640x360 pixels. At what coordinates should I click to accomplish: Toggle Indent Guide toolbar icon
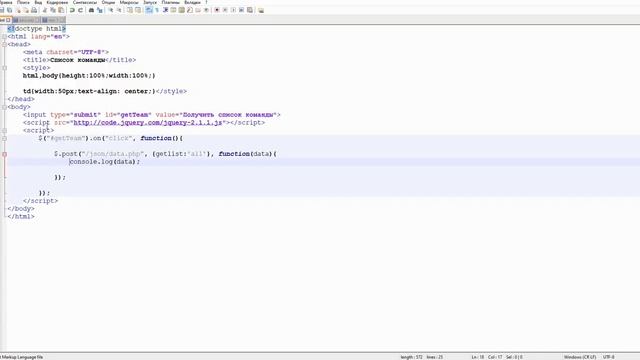click(x=165, y=10)
